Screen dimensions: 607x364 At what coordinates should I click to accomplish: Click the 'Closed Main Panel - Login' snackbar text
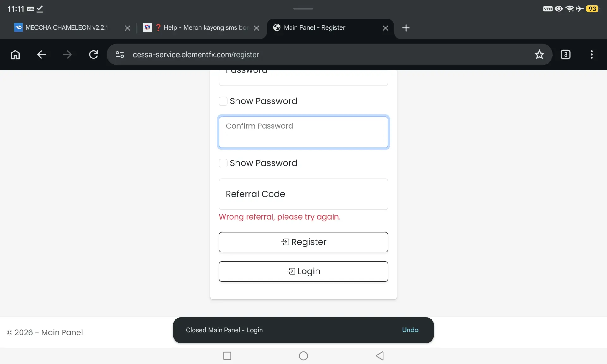[x=224, y=330]
